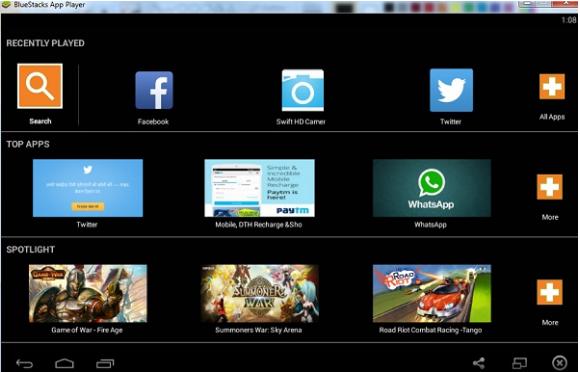This screenshot has height=372, width=580.
Task: Click the share icon in bottom bar
Action: [x=479, y=363]
